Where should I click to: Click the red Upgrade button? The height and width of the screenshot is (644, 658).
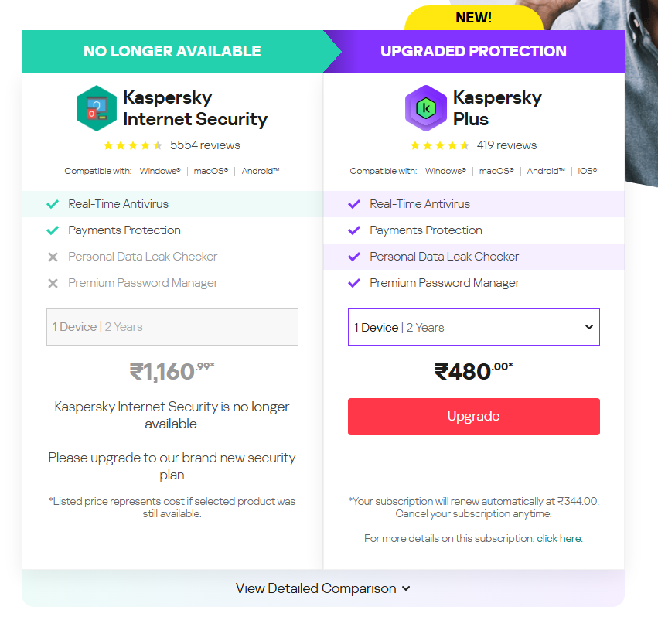[474, 417]
